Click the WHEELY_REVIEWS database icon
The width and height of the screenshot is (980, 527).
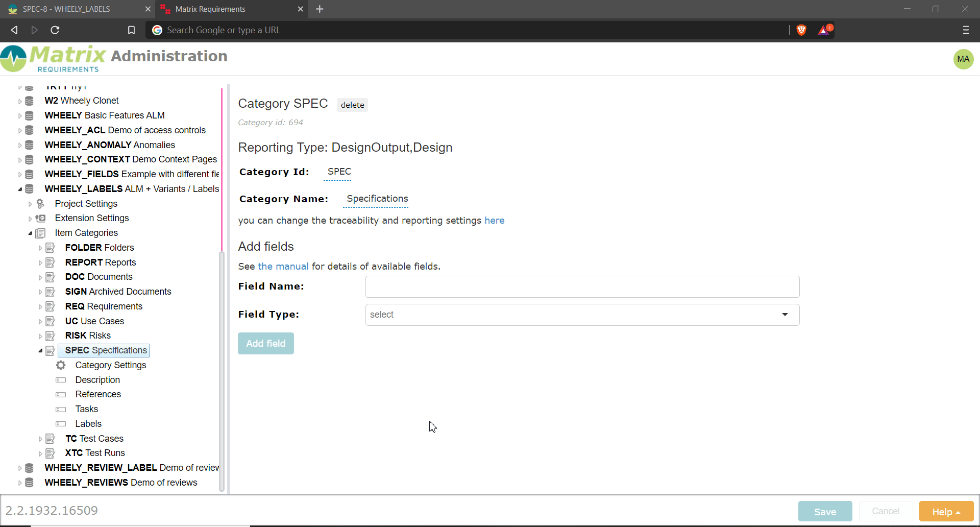pyautogui.click(x=30, y=483)
